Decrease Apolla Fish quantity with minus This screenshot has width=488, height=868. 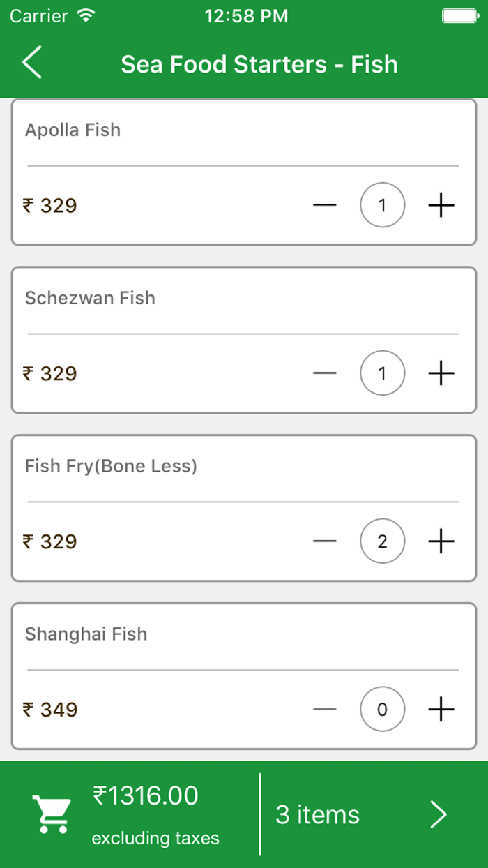pyautogui.click(x=325, y=205)
